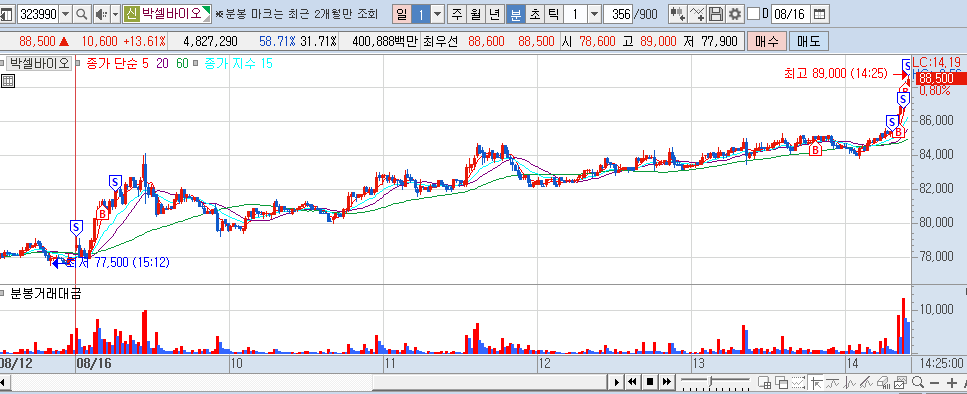Click the plus zoom in icon
967x394 pixels.
(x=951, y=382)
